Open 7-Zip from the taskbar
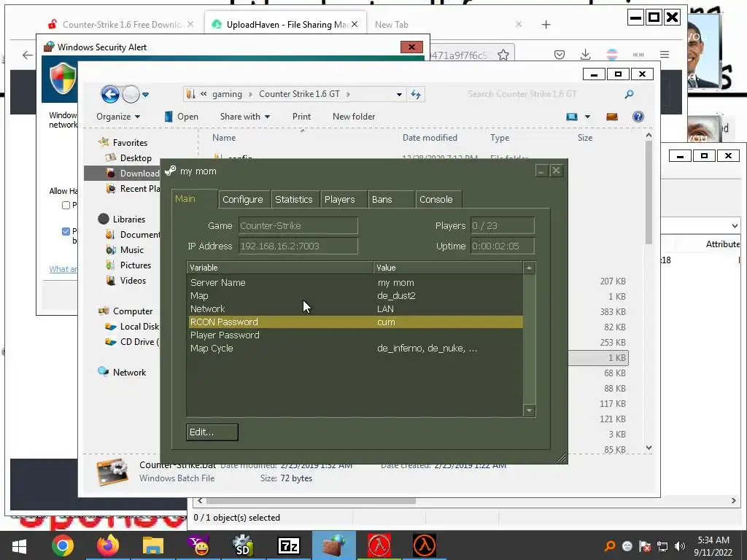Viewport: 747px width, 560px height. 289,545
